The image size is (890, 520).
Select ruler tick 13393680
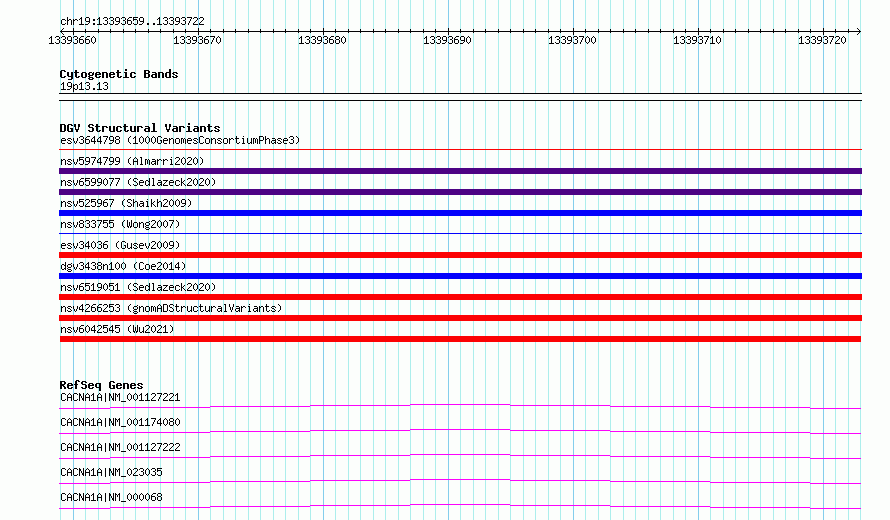point(322,40)
